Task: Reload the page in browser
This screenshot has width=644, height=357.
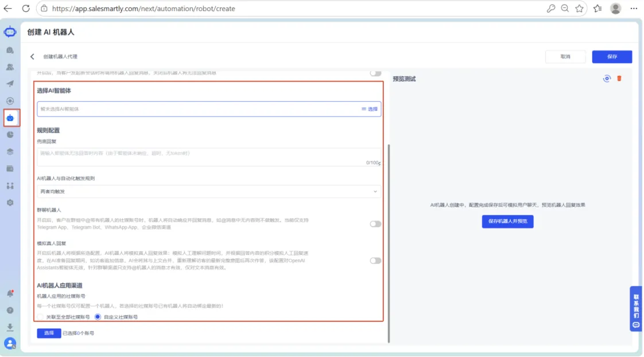Action: (26, 8)
